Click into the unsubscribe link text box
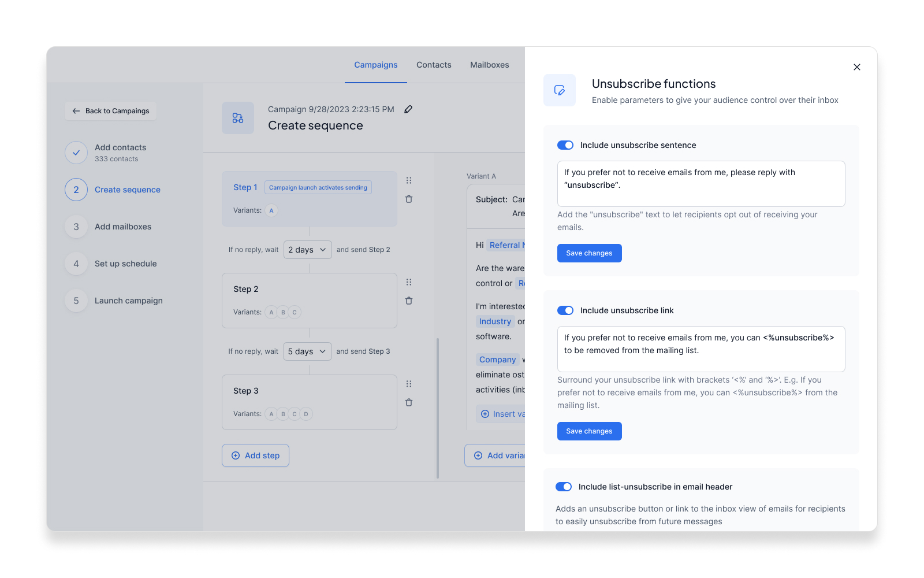 point(701,349)
